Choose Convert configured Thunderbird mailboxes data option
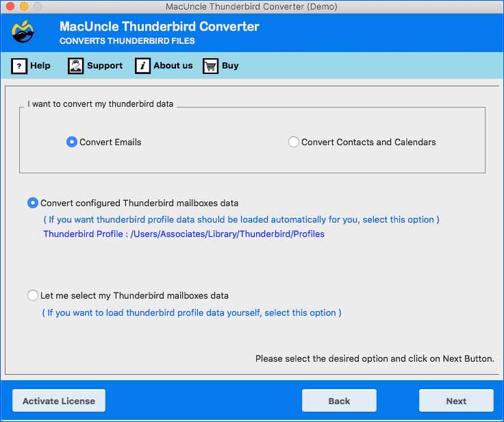The image size is (504, 422). [x=33, y=203]
